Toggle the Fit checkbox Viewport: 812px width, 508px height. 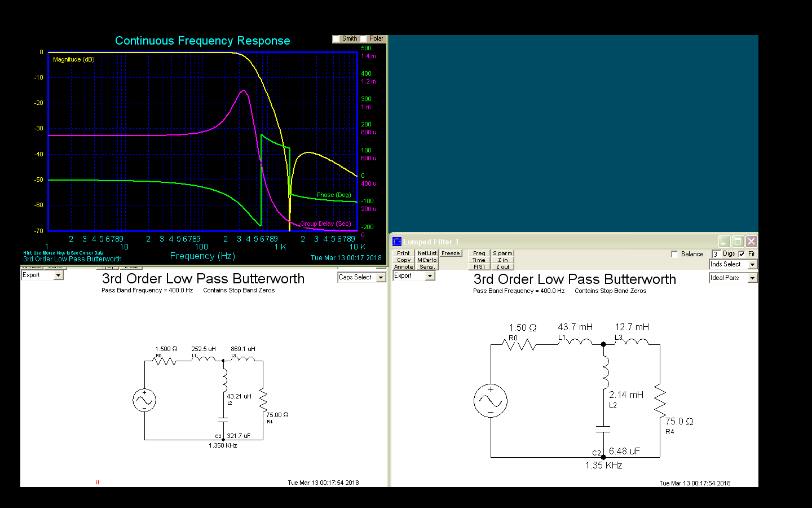[x=742, y=254]
